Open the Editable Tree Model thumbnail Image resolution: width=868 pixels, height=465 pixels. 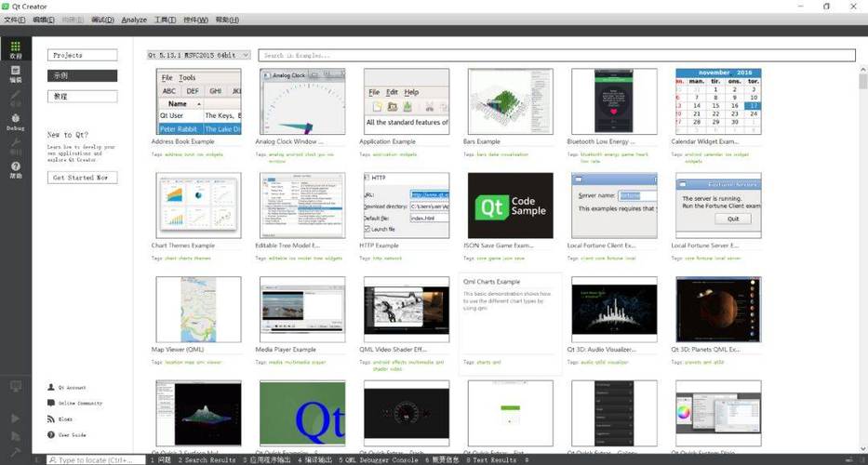(302, 206)
